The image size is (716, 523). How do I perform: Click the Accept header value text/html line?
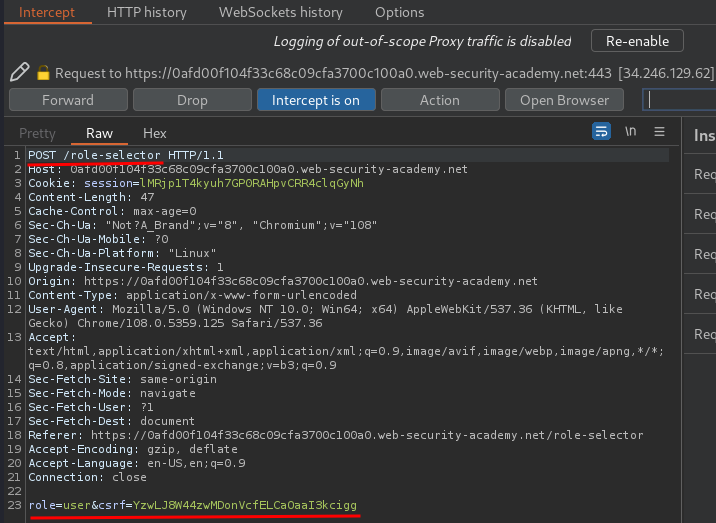346,351
